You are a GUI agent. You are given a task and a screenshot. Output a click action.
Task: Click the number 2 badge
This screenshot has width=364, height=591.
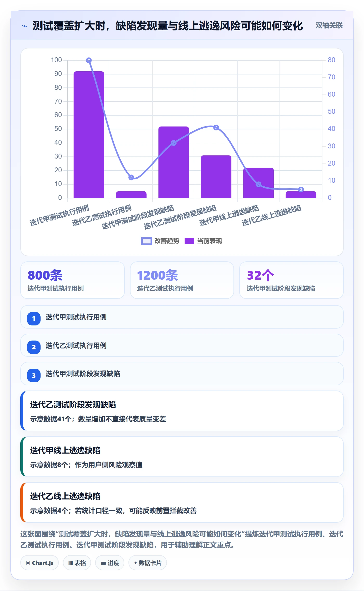34,347
